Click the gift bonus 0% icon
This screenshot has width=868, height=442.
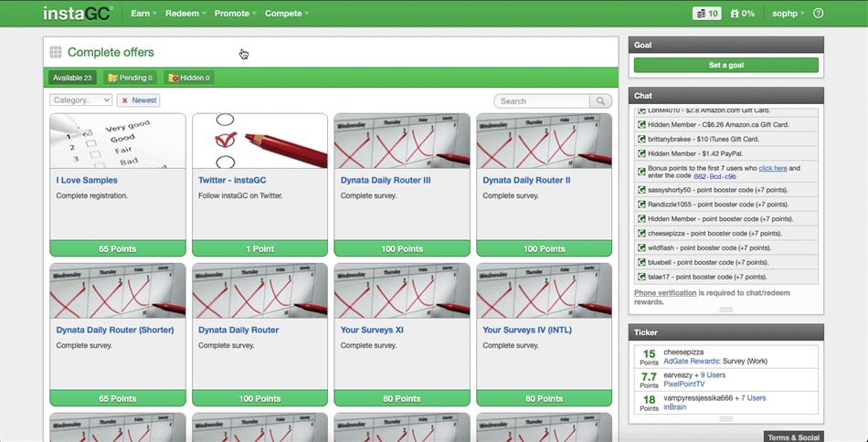(x=742, y=14)
